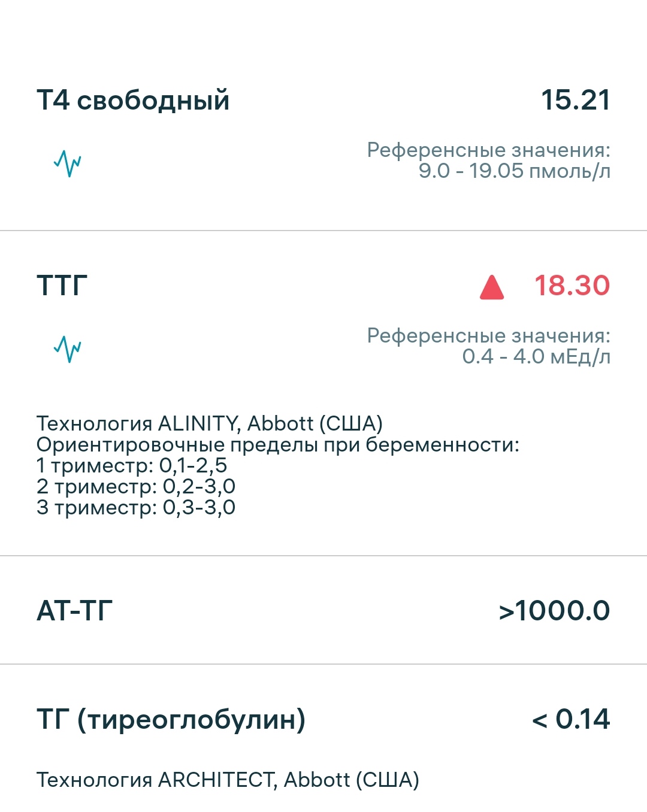Image resolution: width=647 pixels, height=812 pixels.
Task: Tap the 15.21 result value
Action: tap(576, 100)
